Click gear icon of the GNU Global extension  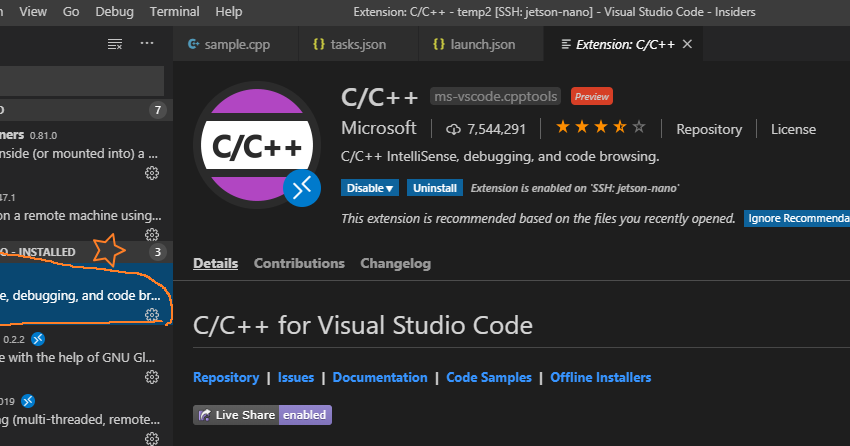pos(152,377)
